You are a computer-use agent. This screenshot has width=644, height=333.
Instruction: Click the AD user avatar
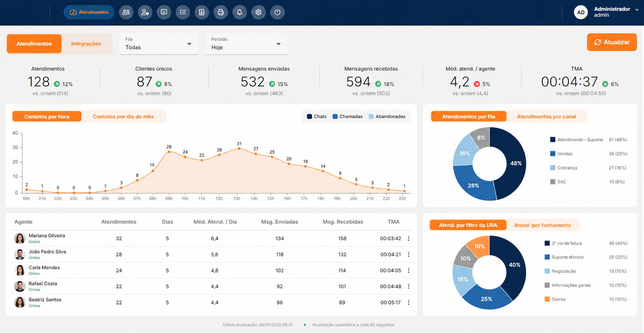pos(581,12)
